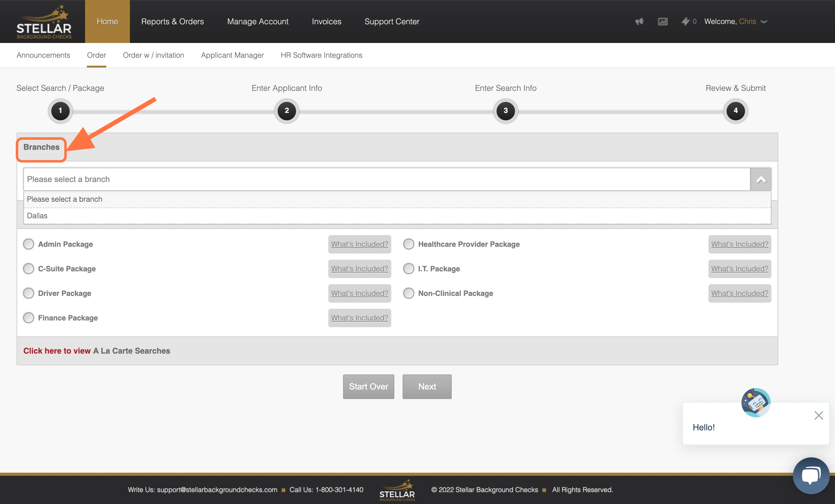
Task: Select the Driver Package radio button
Action: point(29,293)
